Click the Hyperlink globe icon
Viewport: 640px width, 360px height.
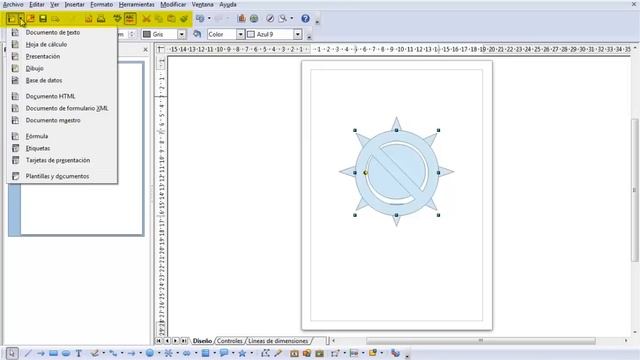254,18
